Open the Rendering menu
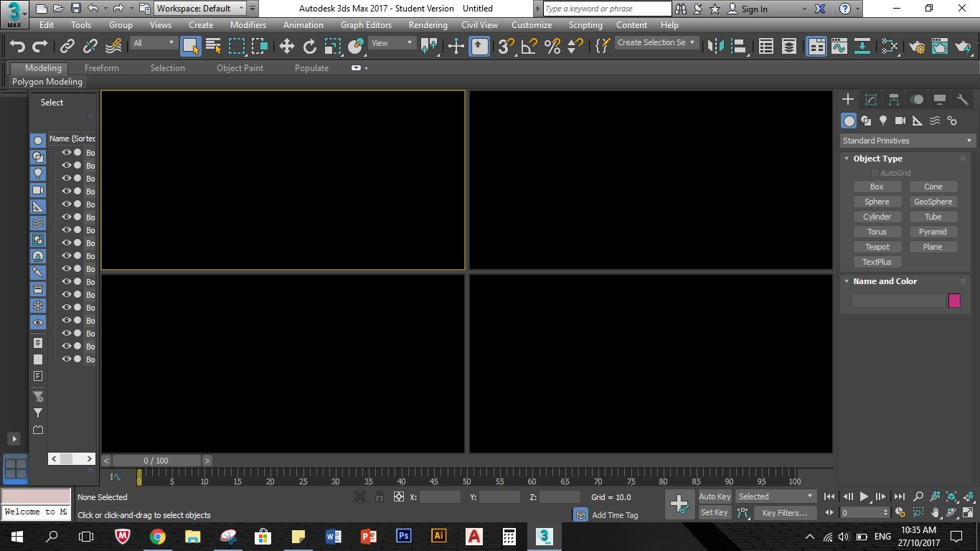The height and width of the screenshot is (551, 980). (428, 24)
